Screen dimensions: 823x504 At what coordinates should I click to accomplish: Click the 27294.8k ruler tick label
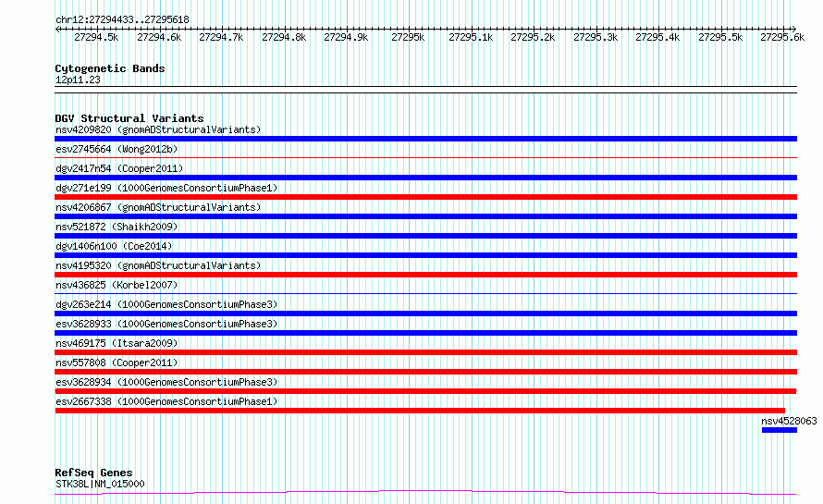pos(284,37)
